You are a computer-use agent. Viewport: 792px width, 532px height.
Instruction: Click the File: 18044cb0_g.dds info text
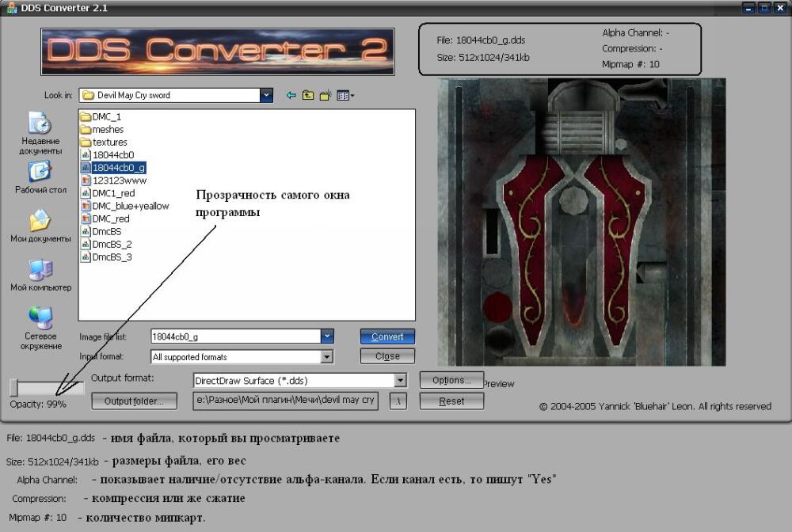pyautogui.click(x=481, y=40)
